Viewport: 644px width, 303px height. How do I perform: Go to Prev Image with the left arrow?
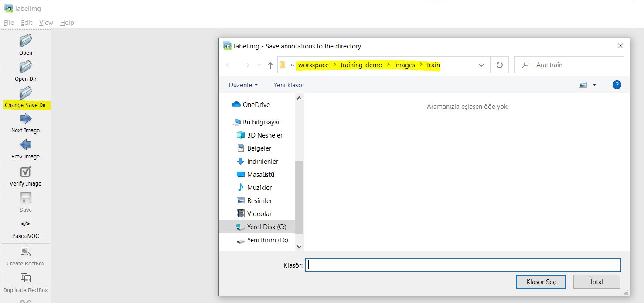26,145
